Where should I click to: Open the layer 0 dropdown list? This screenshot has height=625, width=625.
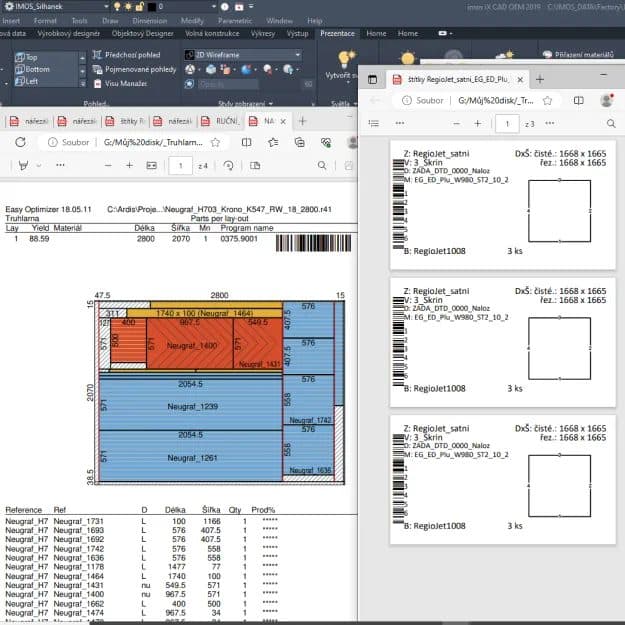(214, 6)
